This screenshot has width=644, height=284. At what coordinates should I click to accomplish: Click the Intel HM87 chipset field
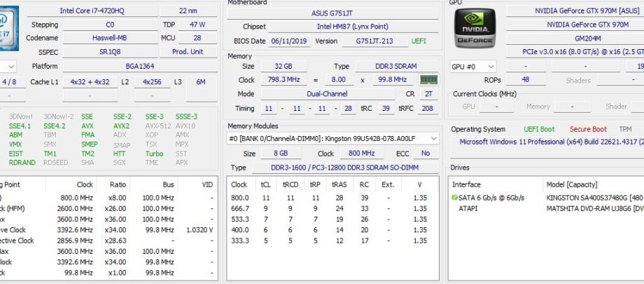point(353,27)
